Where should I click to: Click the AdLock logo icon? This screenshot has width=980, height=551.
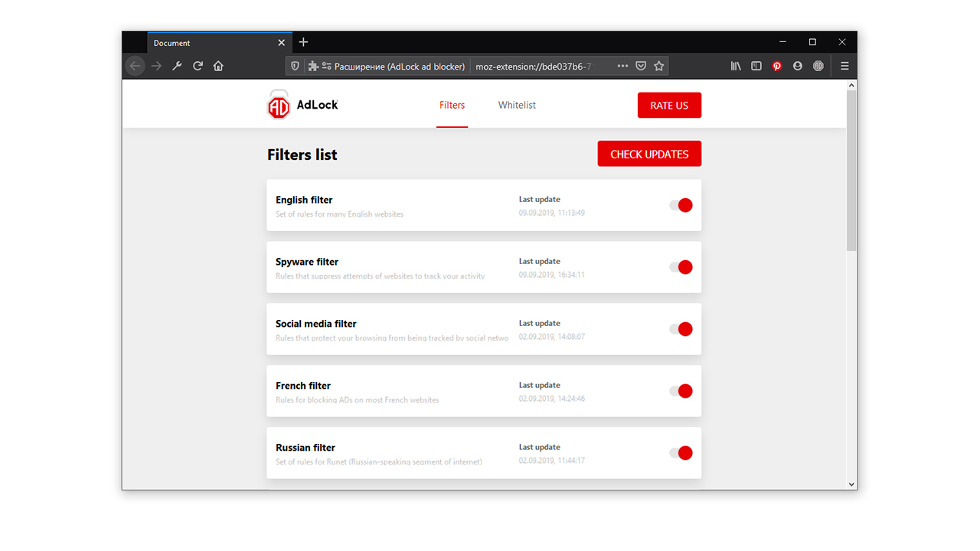(x=278, y=105)
